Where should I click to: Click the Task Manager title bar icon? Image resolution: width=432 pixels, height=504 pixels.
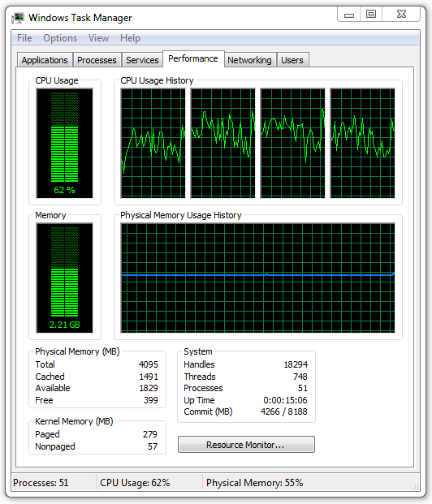[18, 18]
